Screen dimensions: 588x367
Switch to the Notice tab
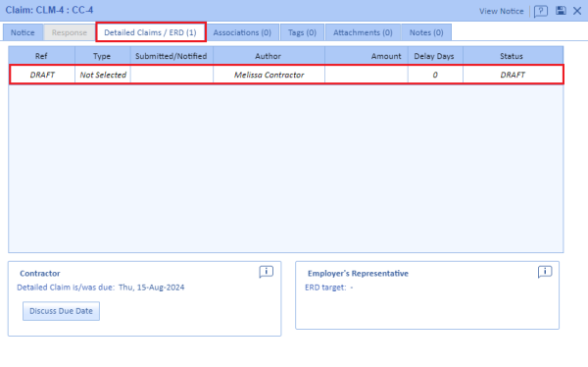tap(23, 32)
